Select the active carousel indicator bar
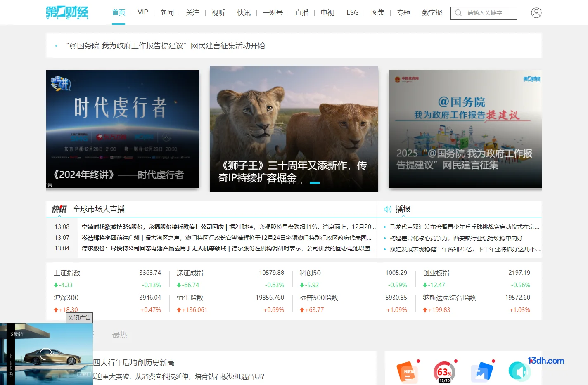The height and width of the screenshot is (385, 588). (x=315, y=182)
